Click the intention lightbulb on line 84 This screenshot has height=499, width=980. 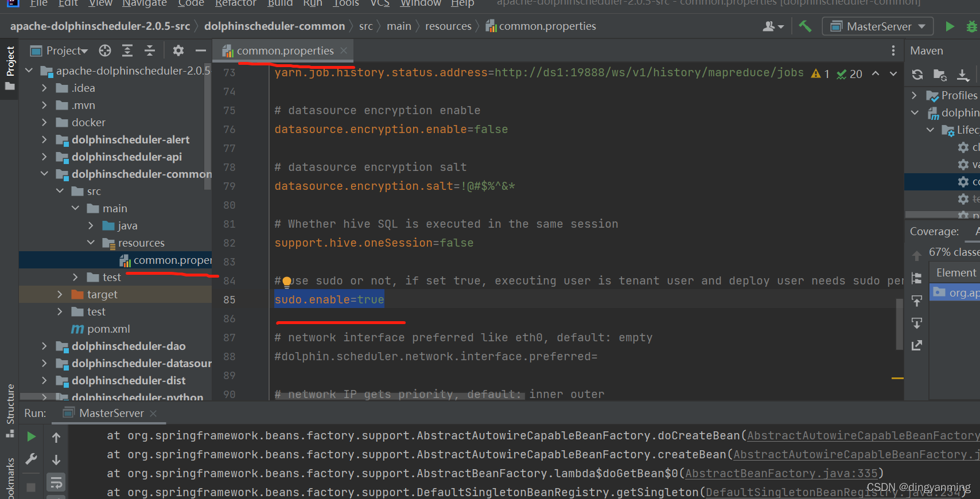[x=287, y=282]
